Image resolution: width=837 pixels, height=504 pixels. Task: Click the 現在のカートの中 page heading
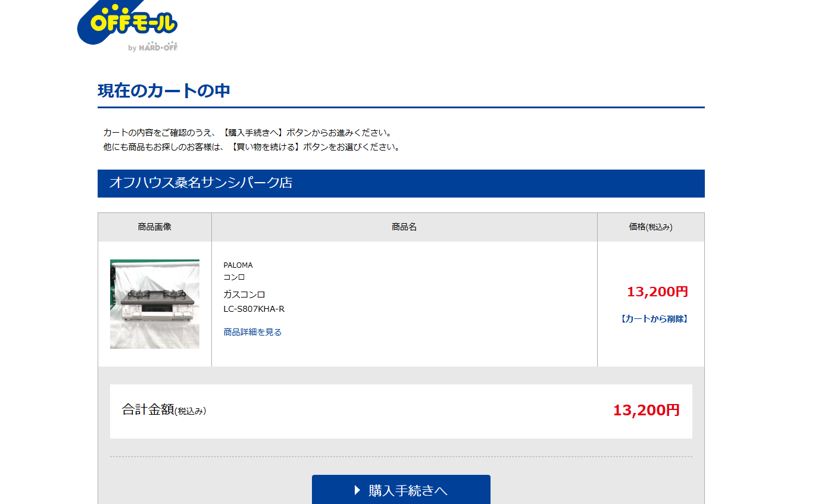[164, 91]
